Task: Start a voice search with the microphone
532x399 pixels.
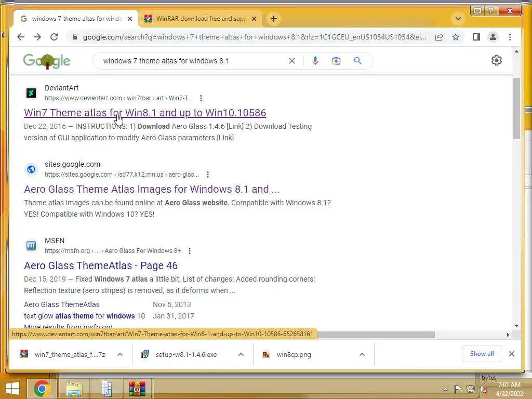Action: [315, 61]
